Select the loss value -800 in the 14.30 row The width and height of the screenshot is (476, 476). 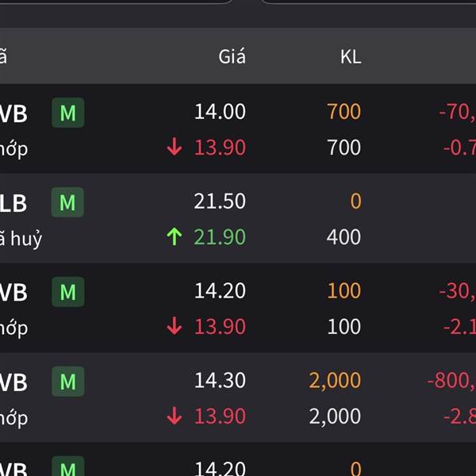coord(451,380)
